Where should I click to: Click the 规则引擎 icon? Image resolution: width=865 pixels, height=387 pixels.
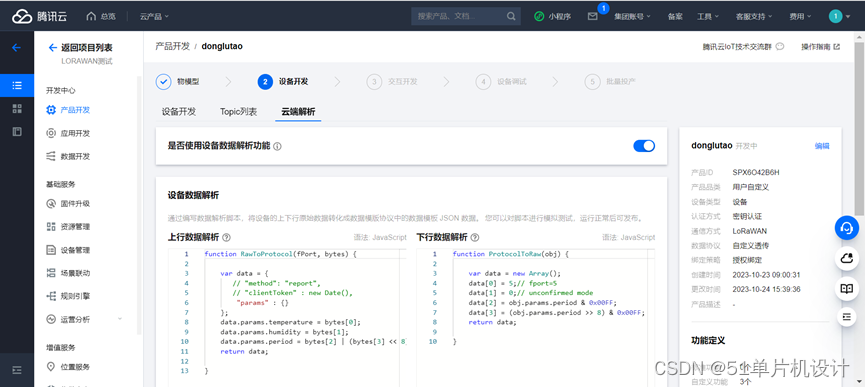tap(51, 296)
